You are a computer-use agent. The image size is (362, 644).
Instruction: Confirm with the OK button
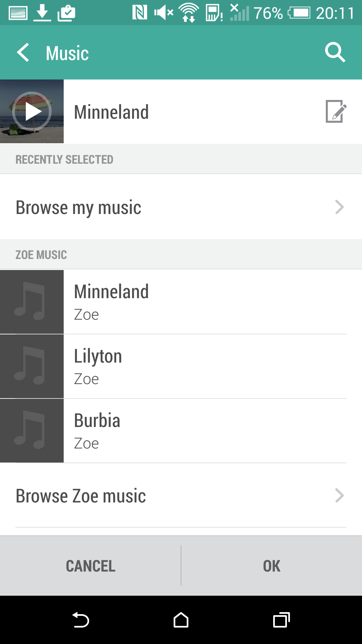[x=271, y=566]
